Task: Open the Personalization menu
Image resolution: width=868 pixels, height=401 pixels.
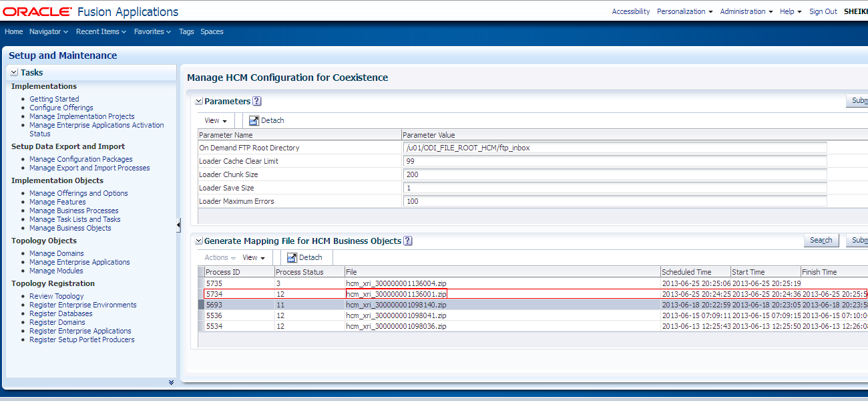Action: 684,11
